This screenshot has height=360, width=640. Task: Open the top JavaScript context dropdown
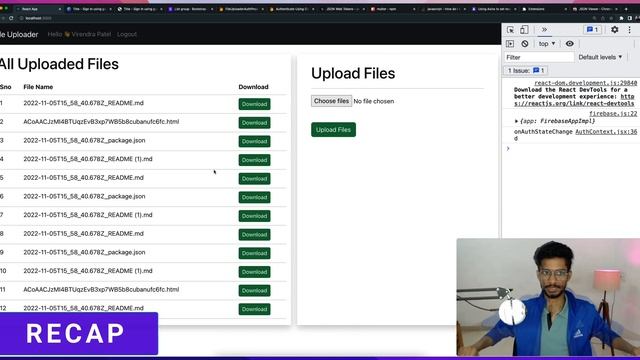[x=547, y=44]
